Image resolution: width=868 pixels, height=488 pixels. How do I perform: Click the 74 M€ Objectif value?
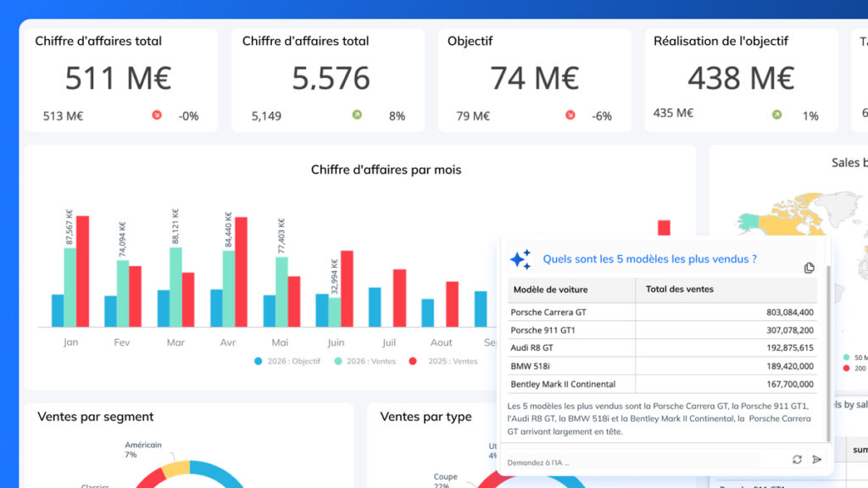[534, 78]
